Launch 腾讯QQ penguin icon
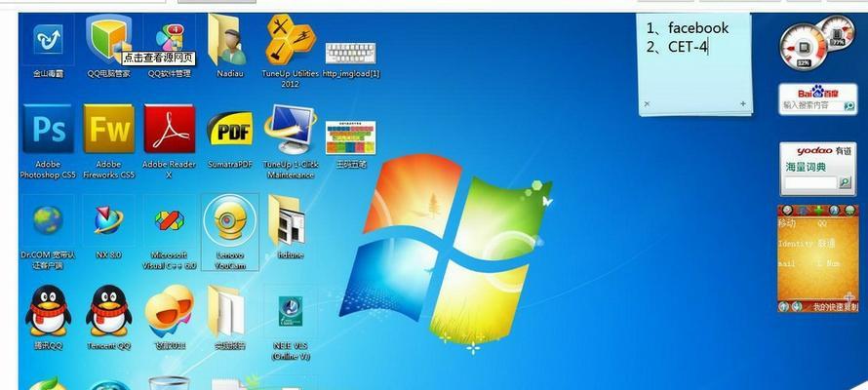Viewport: 868px width, 390px height. coord(48,310)
